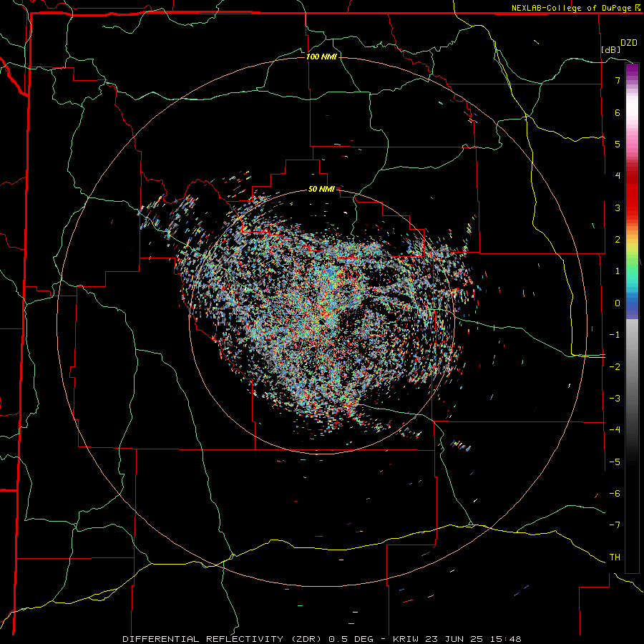Click the NEXLAB-College of DuPage credit text
The width and height of the screenshot is (644, 644).
pos(571,8)
